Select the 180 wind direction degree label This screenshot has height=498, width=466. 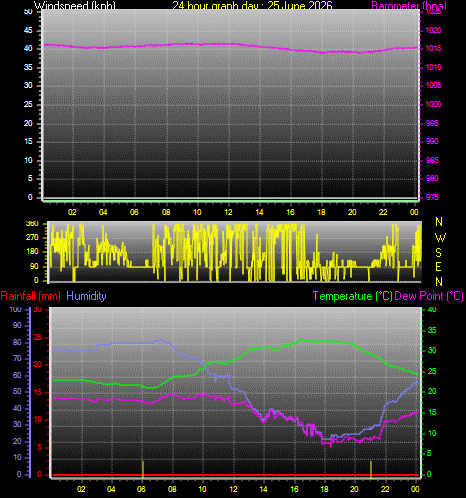(32, 251)
